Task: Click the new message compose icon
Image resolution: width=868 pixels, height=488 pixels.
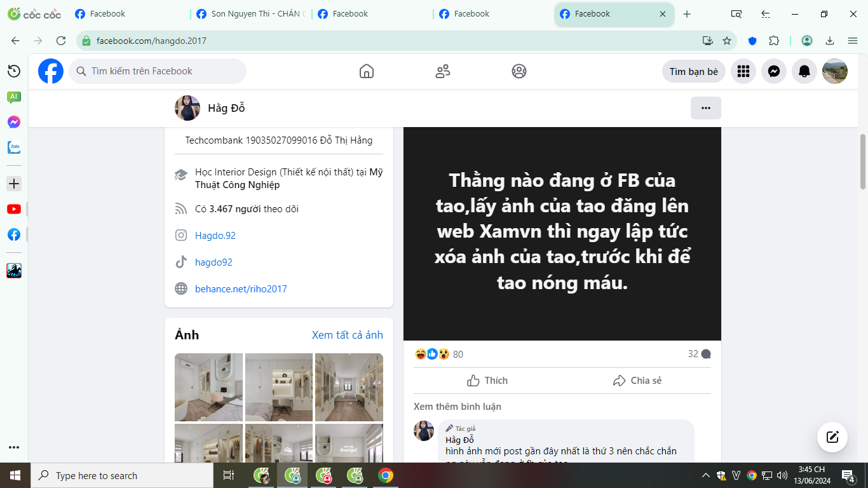Action: click(832, 437)
